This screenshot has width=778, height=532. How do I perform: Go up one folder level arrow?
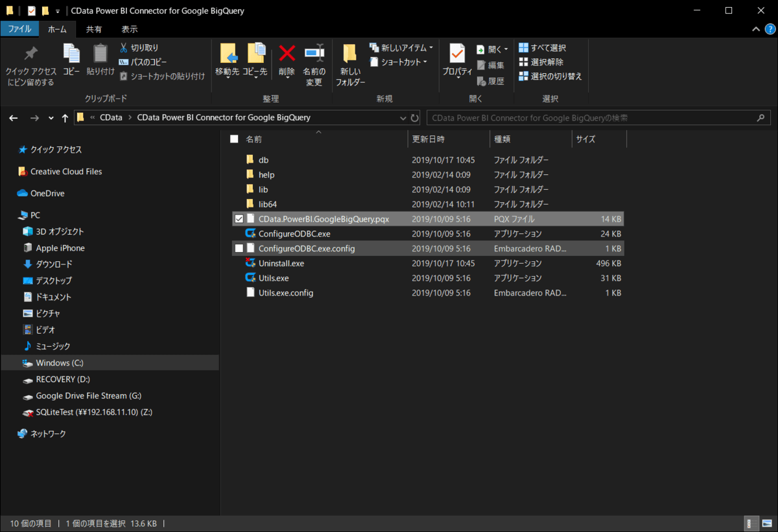point(65,118)
